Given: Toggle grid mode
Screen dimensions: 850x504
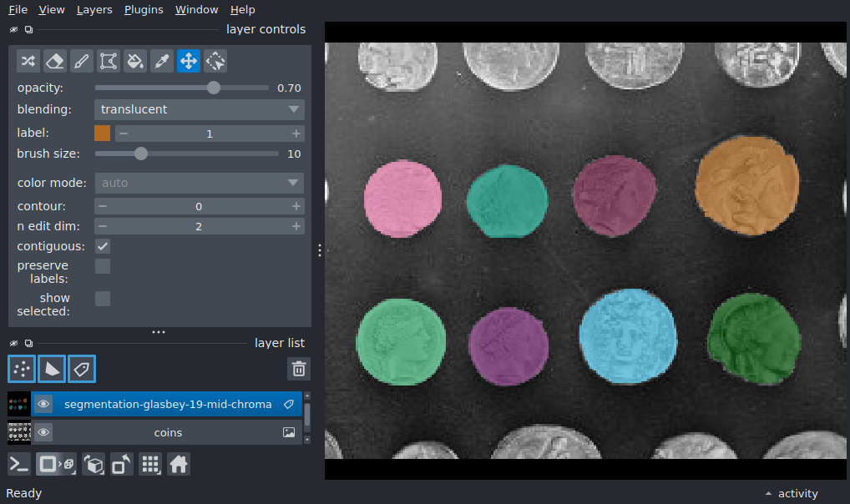Looking at the screenshot, I should (150, 465).
